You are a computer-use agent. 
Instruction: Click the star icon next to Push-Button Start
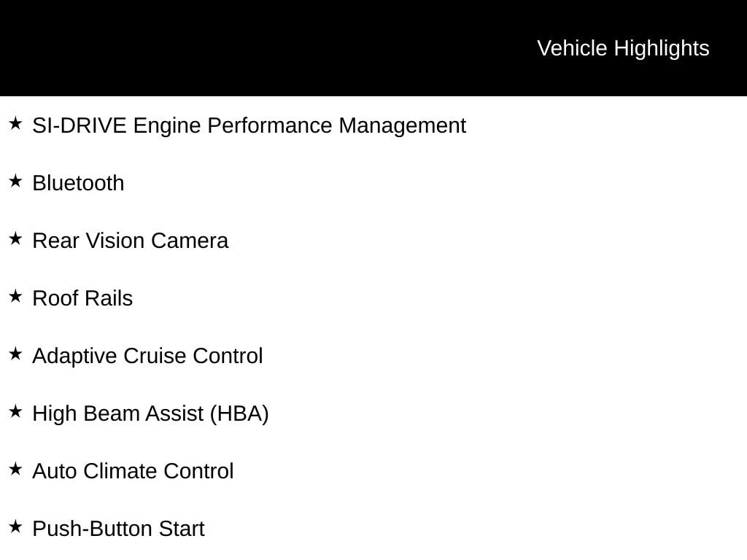15,527
